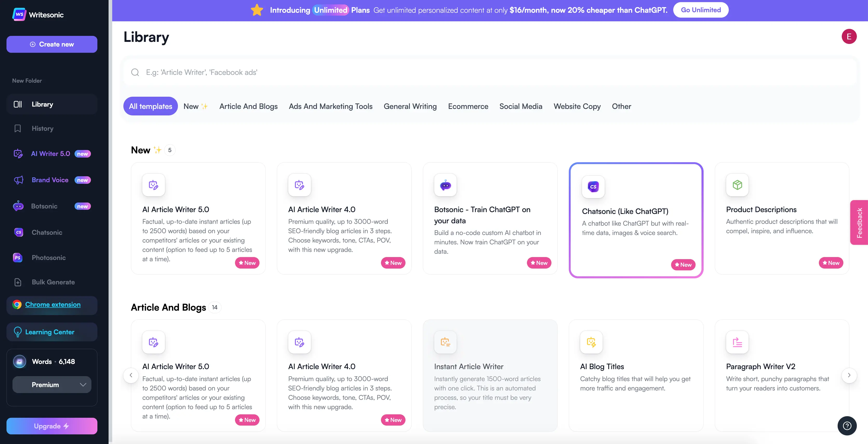Select the Social Media tab
868x444 pixels.
point(520,106)
